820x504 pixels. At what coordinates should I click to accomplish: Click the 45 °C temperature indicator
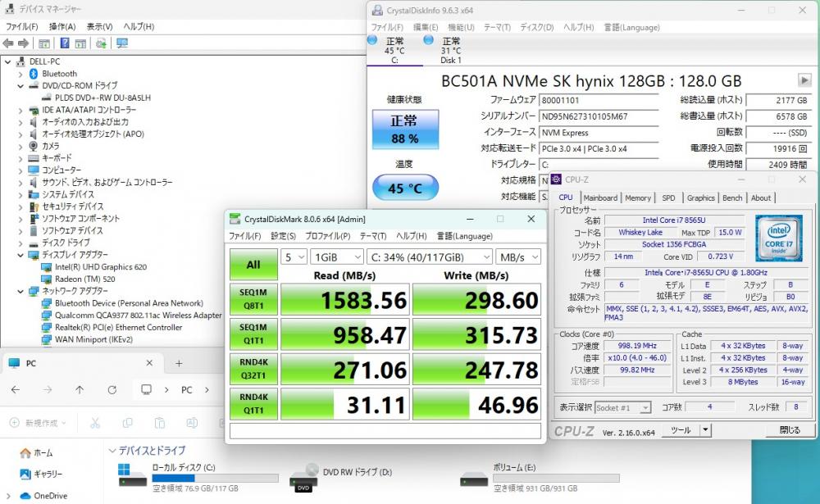tap(405, 188)
